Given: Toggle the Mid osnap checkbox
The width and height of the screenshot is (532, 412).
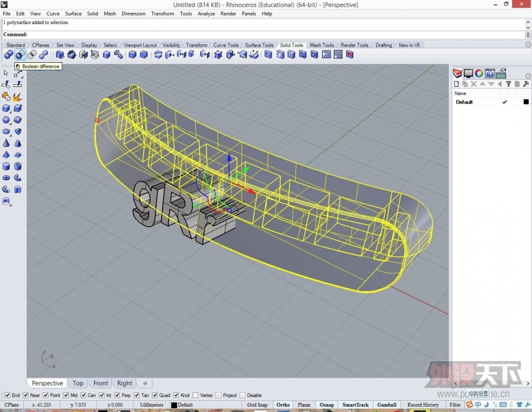Looking at the screenshot, I should point(66,395).
